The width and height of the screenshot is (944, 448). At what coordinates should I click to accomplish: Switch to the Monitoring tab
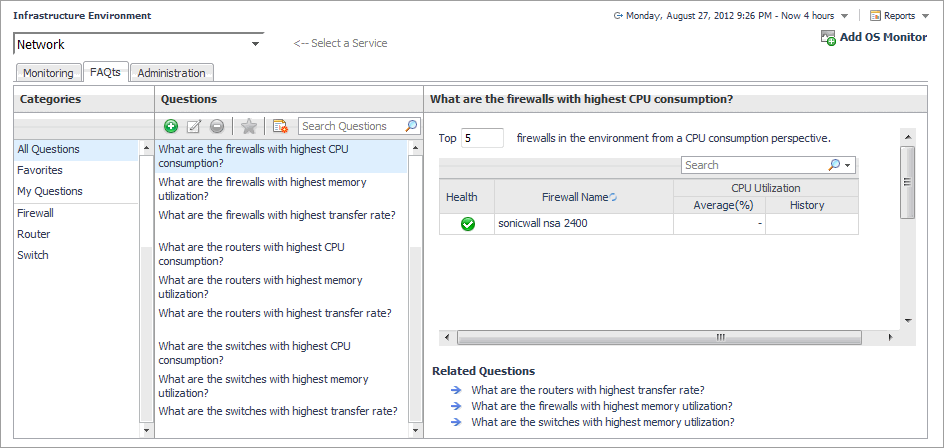point(48,73)
